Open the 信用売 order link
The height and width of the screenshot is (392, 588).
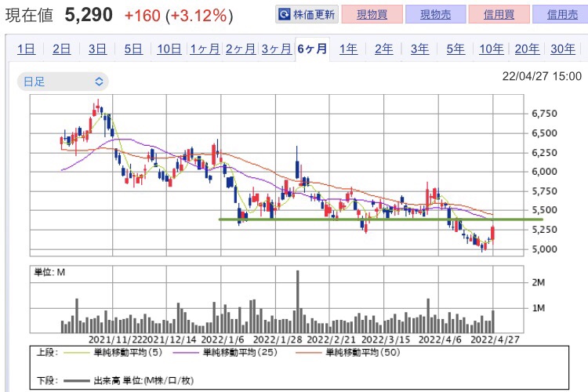(562, 14)
